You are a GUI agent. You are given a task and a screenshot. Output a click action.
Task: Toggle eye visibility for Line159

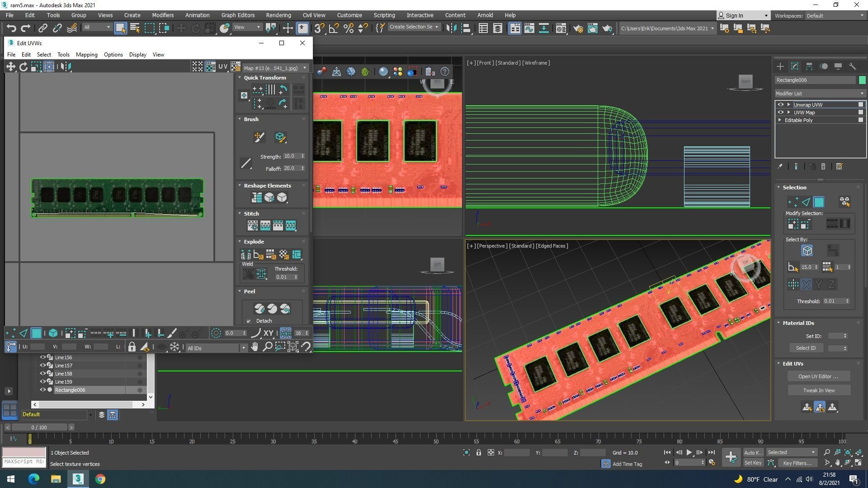[x=43, y=382]
